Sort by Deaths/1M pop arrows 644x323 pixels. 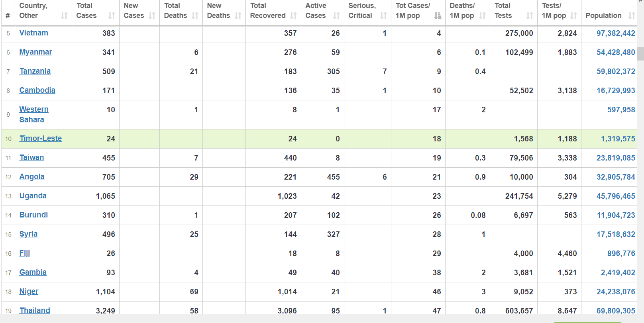(x=482, y=16)
